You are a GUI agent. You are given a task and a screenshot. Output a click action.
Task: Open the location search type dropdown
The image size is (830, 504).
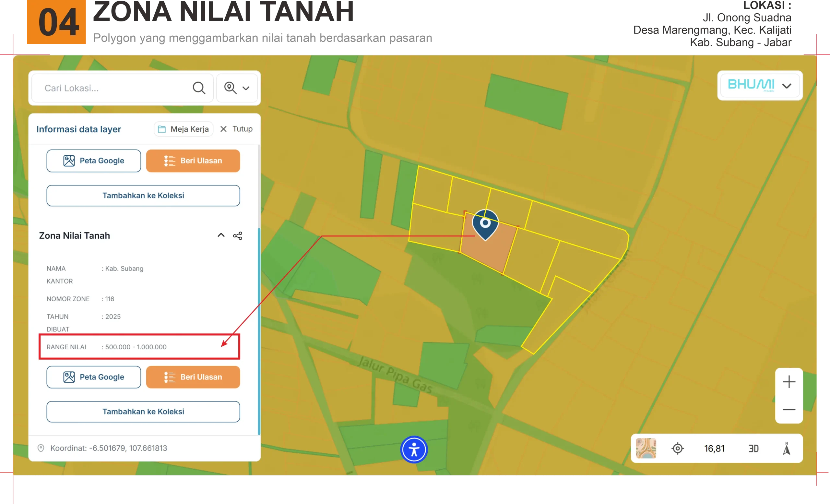point(237,88)
